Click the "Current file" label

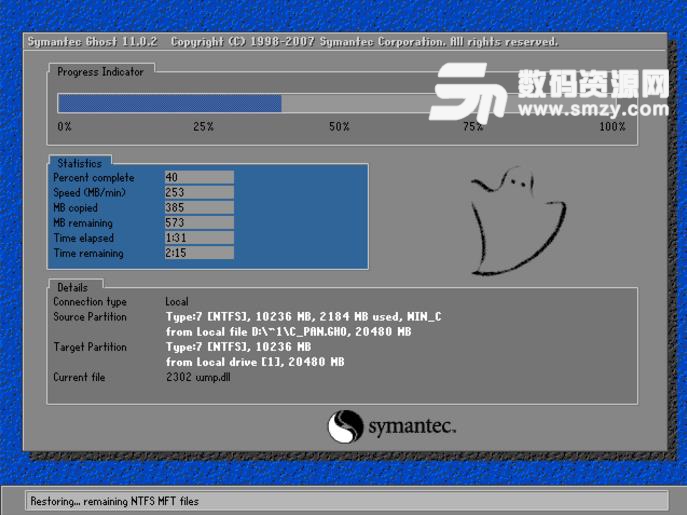point(79,377)
